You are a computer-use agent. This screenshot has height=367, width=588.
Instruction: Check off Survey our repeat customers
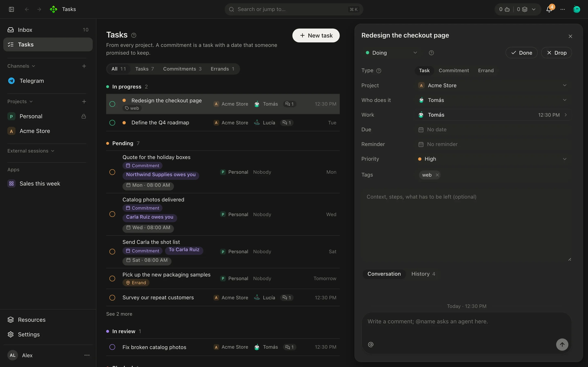112,298
